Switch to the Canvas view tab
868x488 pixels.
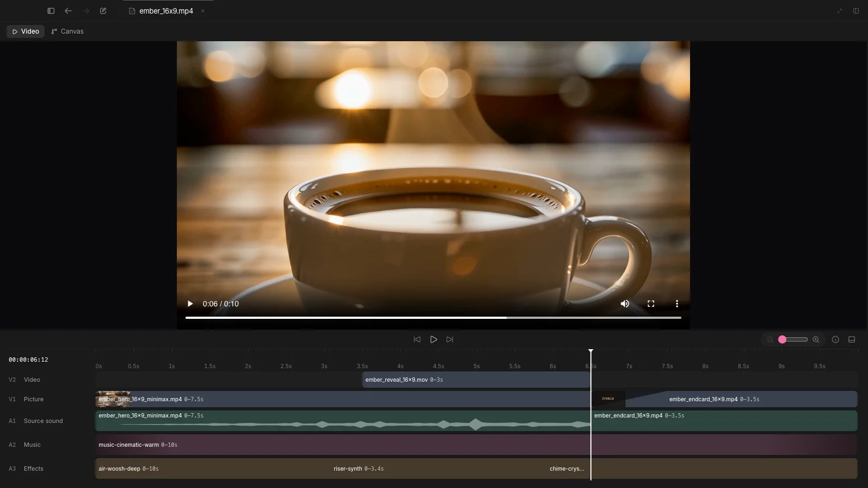click(67, 31)
